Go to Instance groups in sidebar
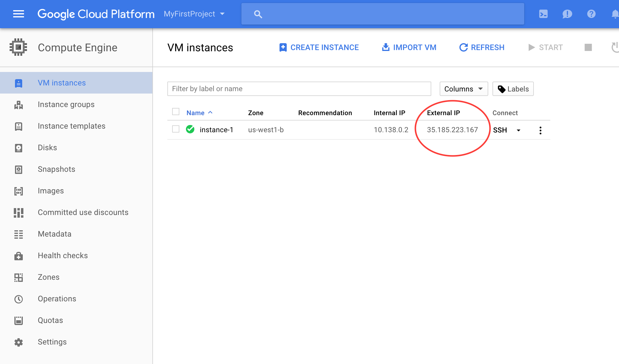The width and height of the screenshot is (619, 364). coord(66,104)
